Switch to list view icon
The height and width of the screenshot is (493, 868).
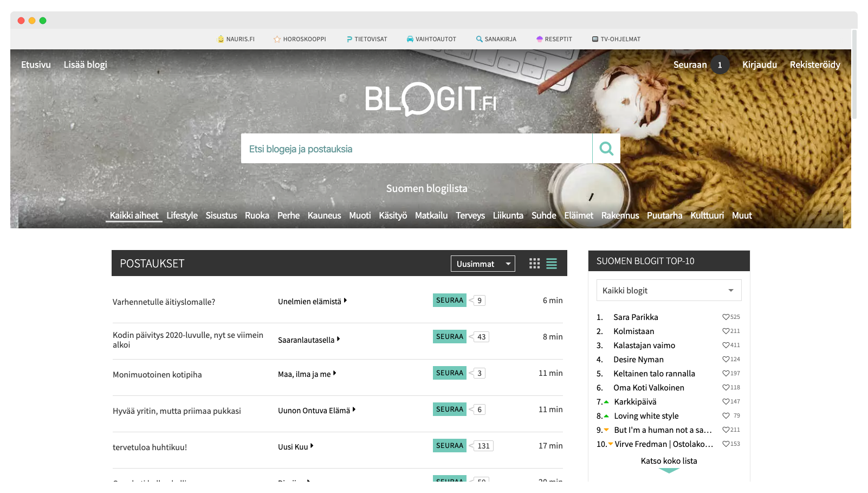tap(552, 264)
